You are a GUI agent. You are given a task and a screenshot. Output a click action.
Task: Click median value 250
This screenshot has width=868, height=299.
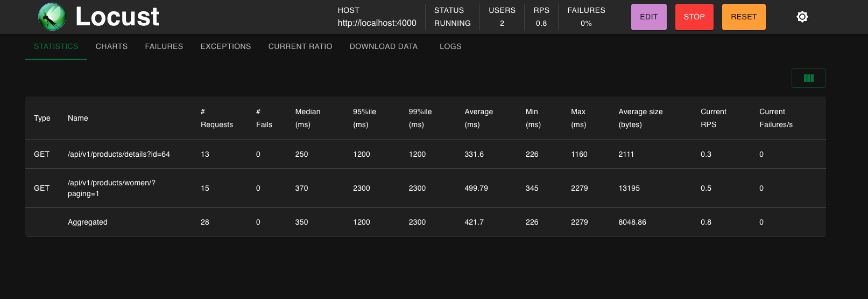point(302,154)
